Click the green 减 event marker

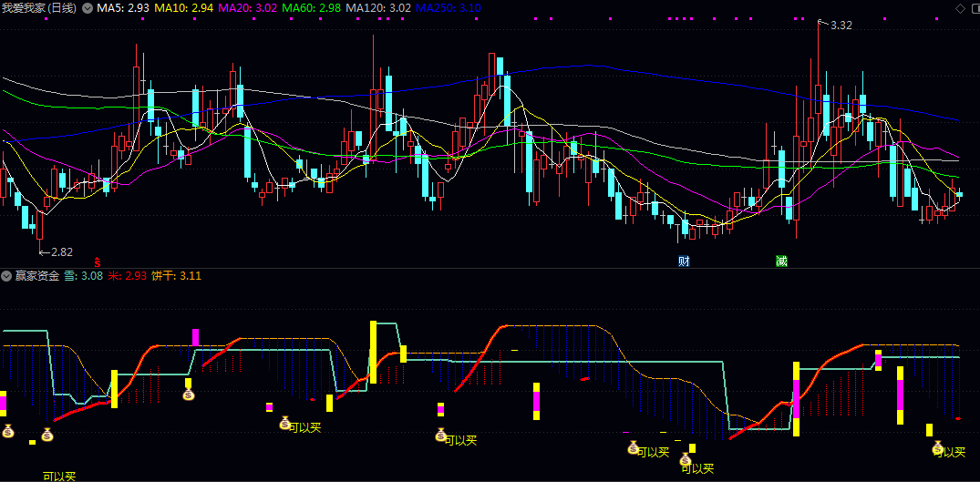[x=781, y=261]
